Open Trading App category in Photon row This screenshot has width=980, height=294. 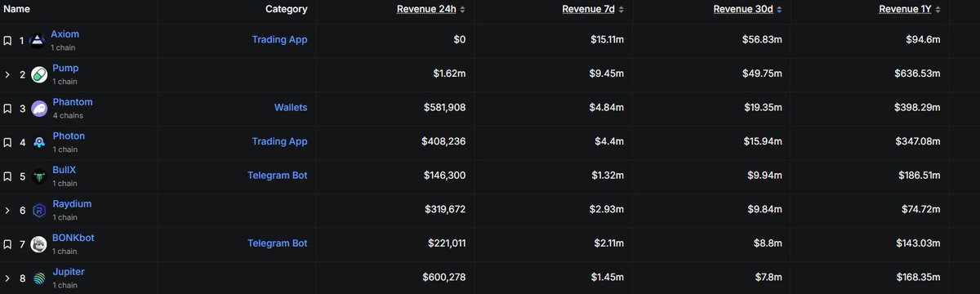(279, 142)
